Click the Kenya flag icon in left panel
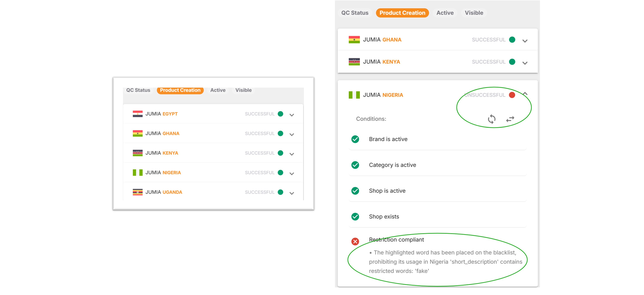 pyautogui.click(x=138, y=153)
